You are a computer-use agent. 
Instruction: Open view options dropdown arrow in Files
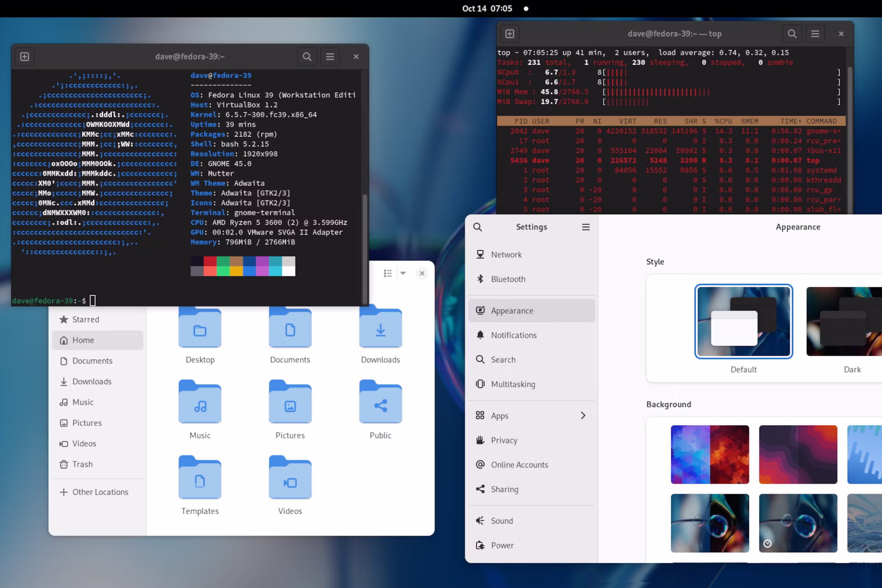(x=403, y=273)
